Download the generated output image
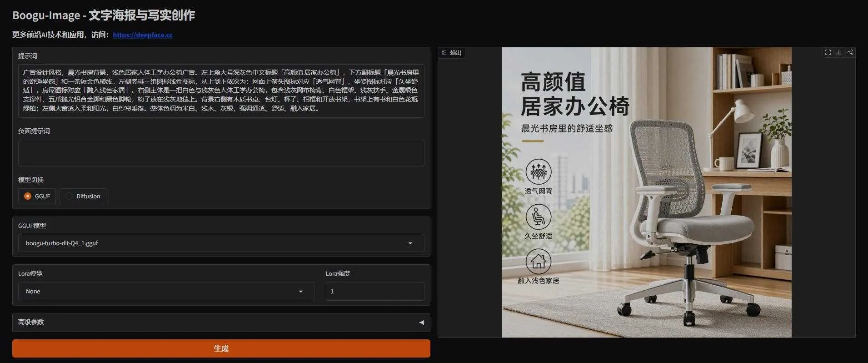This screenshot has height=363, width=868. click(x=839, y=52)
